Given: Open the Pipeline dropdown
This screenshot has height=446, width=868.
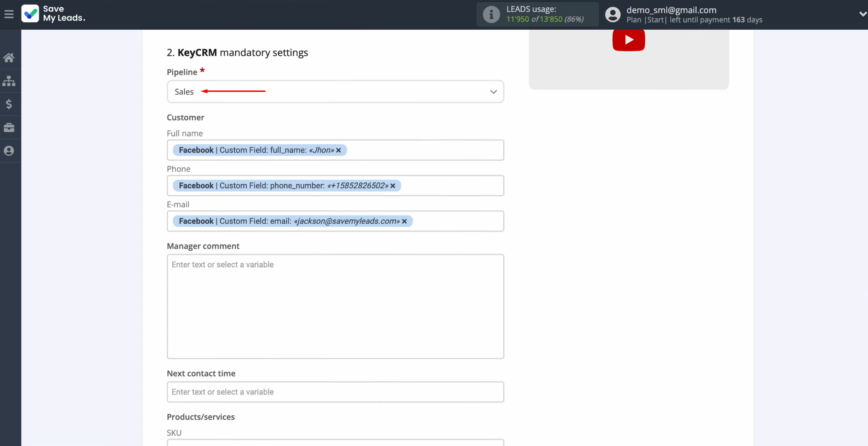Looking at the screenshot, I should 335,92.
